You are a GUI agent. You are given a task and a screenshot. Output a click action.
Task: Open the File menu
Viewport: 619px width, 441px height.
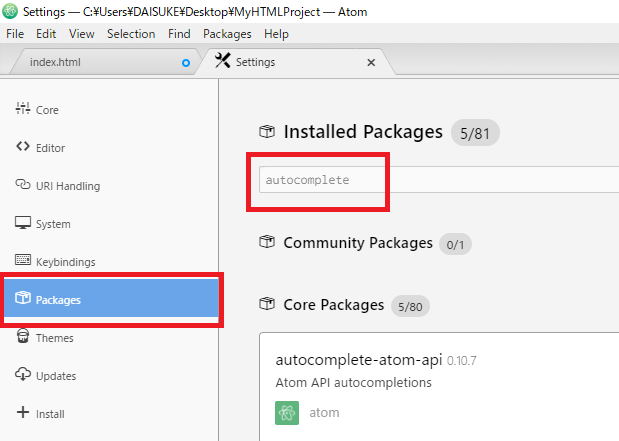15,34
